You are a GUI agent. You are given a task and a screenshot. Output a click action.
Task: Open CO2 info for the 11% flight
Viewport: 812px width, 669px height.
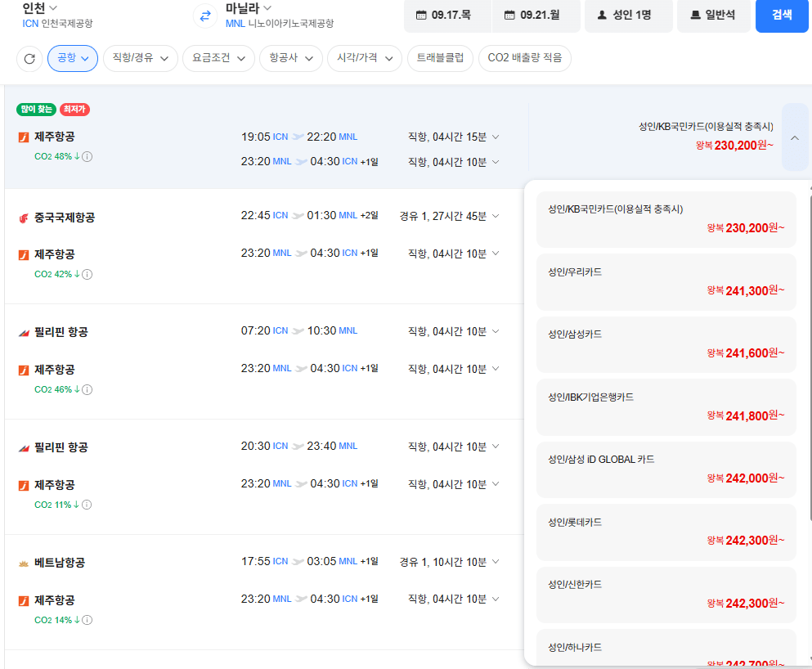[x=87, y=505]
